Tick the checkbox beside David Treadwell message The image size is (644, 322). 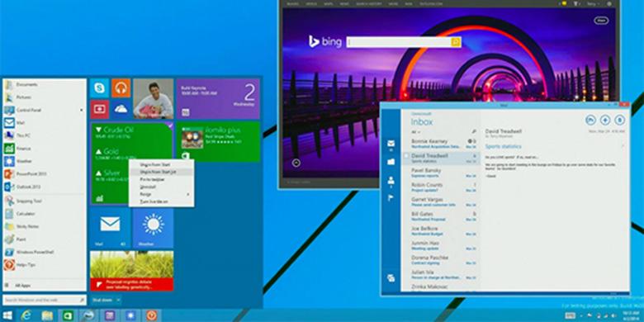pyautogui.click(x=406, y=156)
